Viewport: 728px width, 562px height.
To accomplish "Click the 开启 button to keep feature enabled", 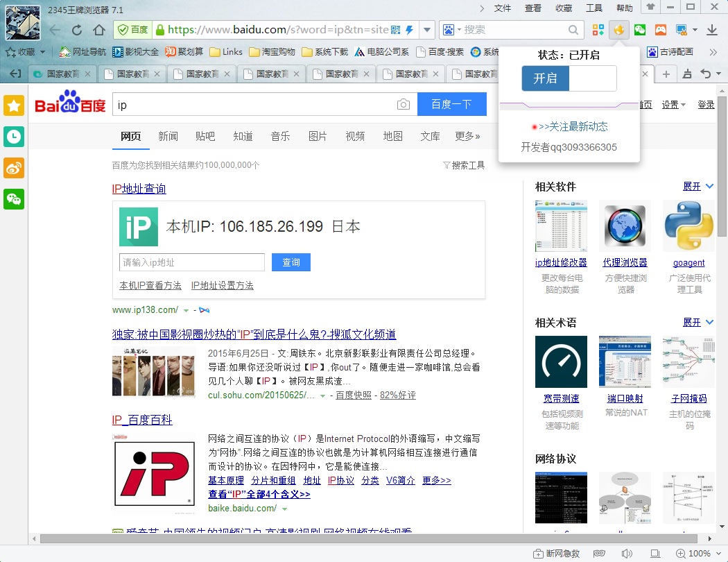I will point(545,78).
